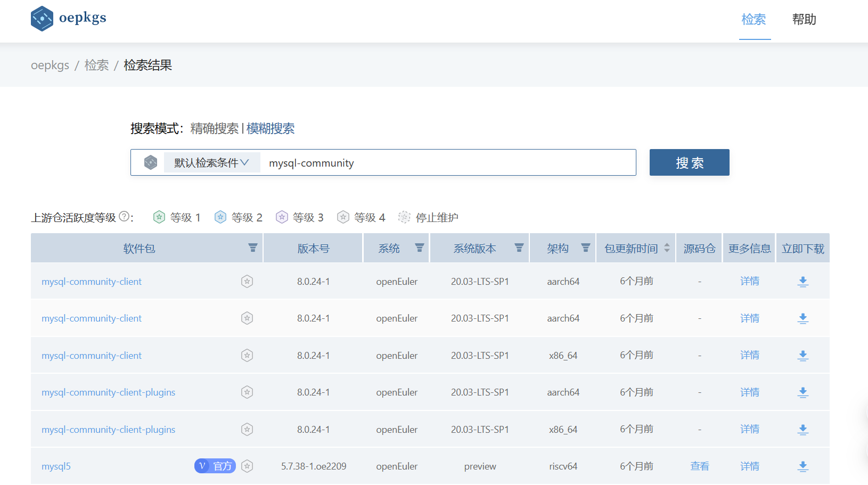Click the oepkgs logo icon
The width and height of the screenshot is (868, 485).
click(x=42, y=19)
